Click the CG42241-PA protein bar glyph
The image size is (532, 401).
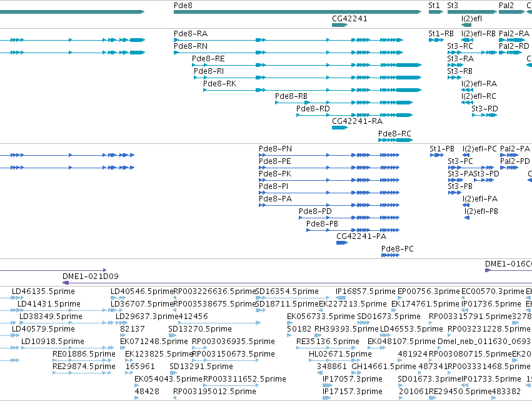coord(342,243)
